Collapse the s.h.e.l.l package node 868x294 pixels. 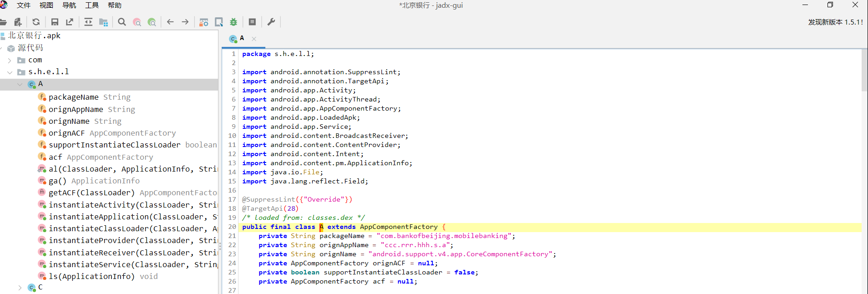point(10,72)
